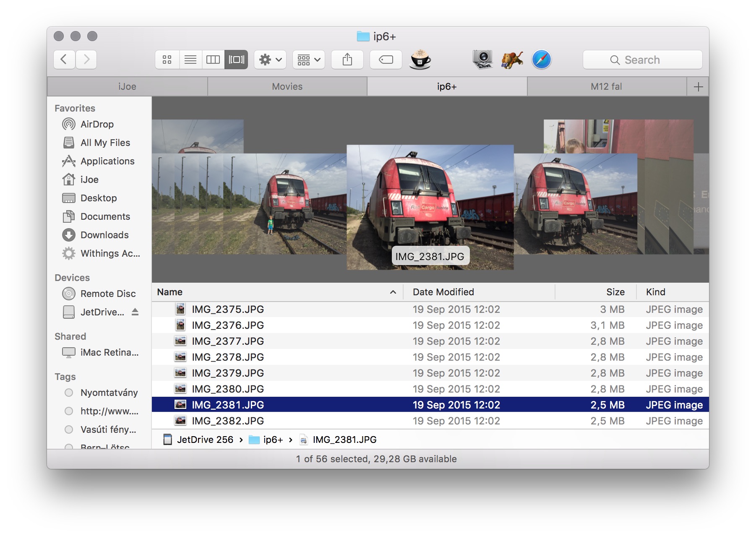Switch to Cover Flow view
The height and width of the screenshot is (536, 756).
[236, 60]
